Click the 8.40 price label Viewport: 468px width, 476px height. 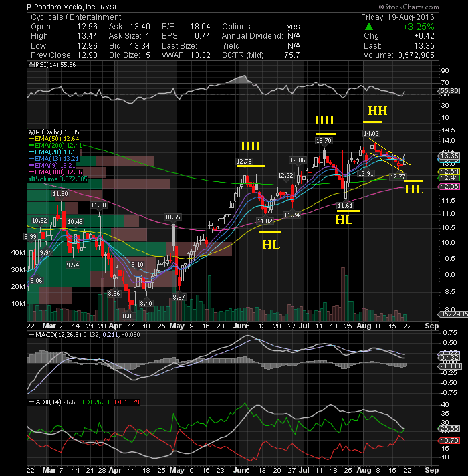pos(146,303)
